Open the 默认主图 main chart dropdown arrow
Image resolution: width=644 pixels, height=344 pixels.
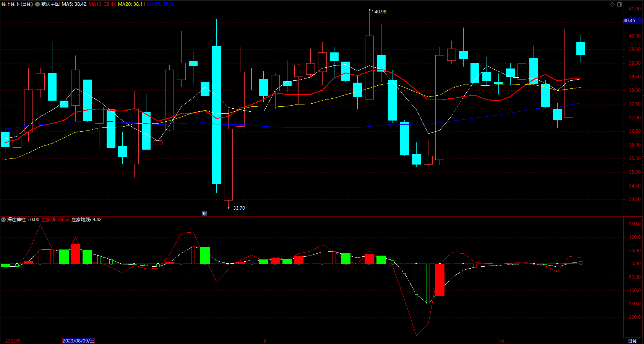37,4
